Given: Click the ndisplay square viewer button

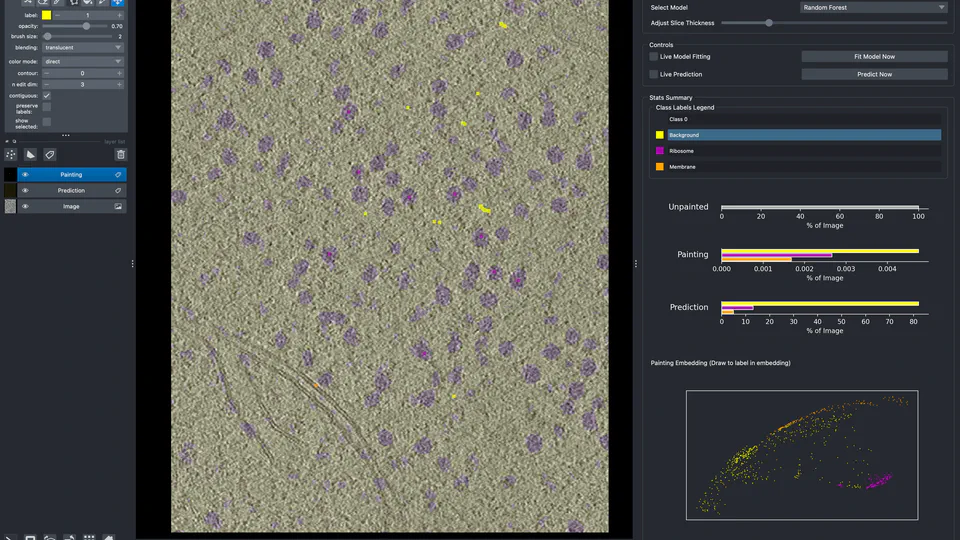Looking at the screenshot, I should tap(30, 537).
